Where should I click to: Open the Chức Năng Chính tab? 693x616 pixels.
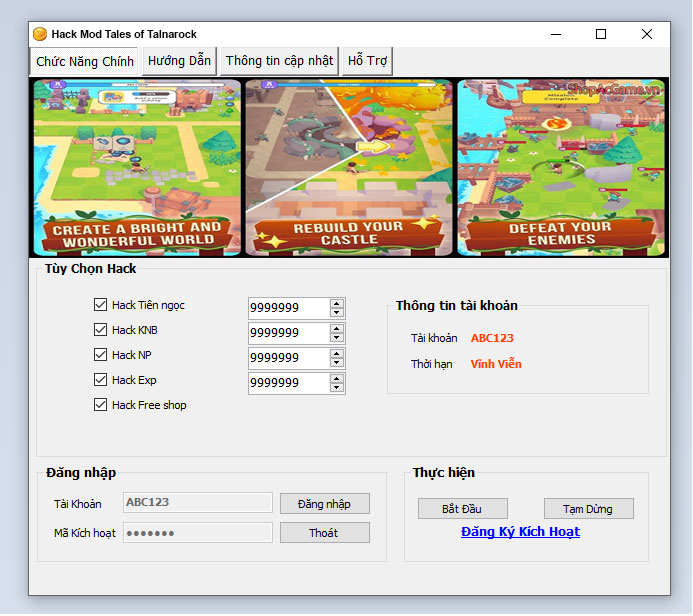click(84, 61)
